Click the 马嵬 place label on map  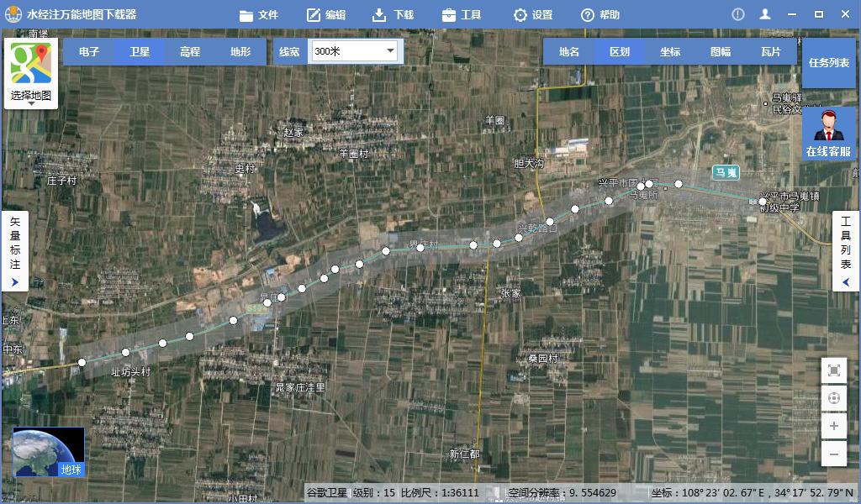726,172
